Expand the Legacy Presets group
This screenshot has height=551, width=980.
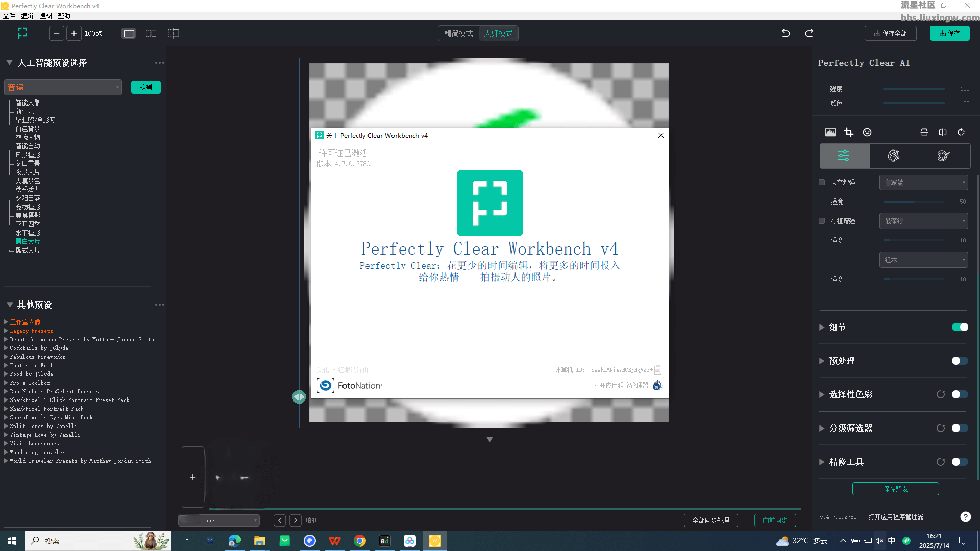(x=6, y=331)
